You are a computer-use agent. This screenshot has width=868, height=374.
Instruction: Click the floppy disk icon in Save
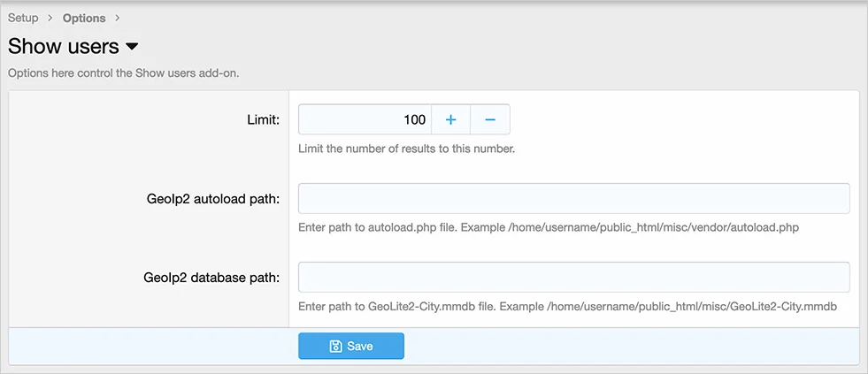pos(335,347)
